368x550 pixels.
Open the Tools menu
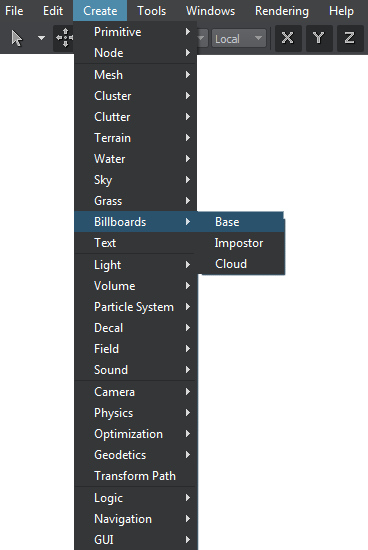[x=152, y=11]
